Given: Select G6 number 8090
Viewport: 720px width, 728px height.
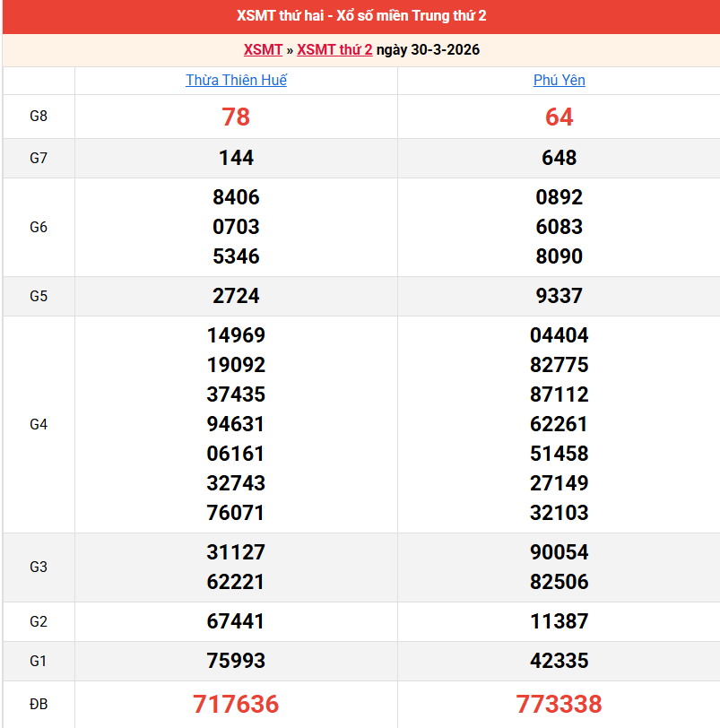Looking at the screenshot, I should [558, 256].
